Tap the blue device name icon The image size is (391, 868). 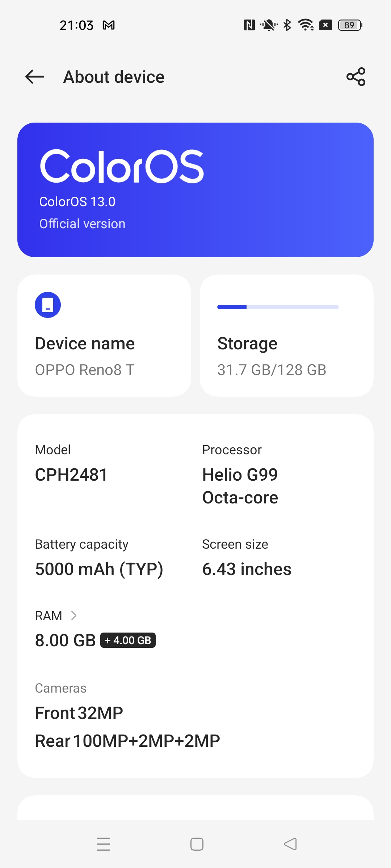pos(48,305)
